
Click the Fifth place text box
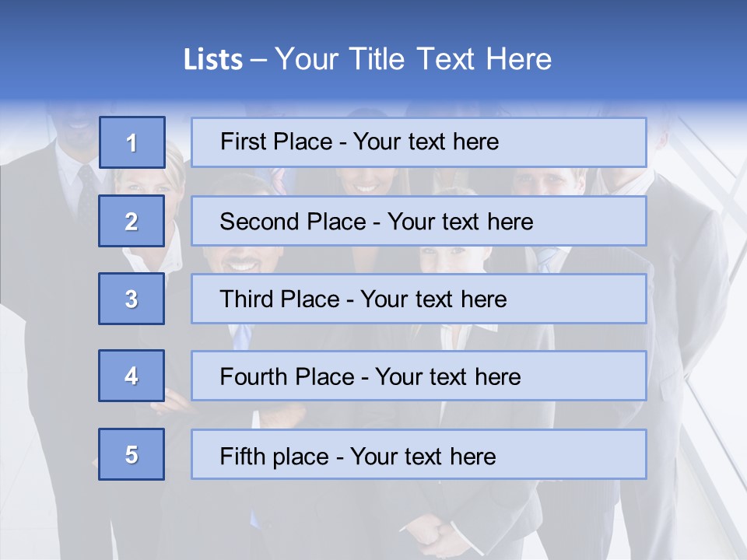click(419, 454)
